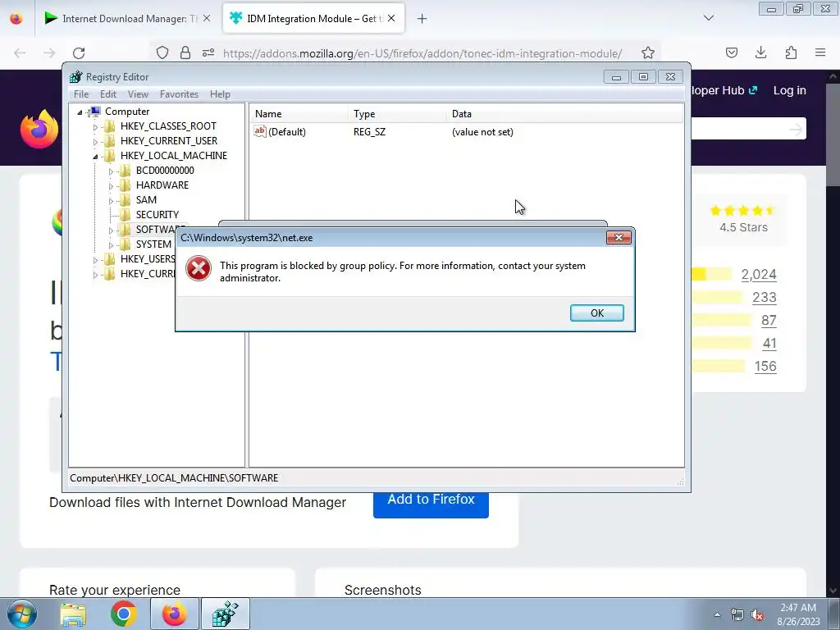Close the Internet Download Manager tab
The width and height of the screenshot is (840, 630).
coord(207,18)
